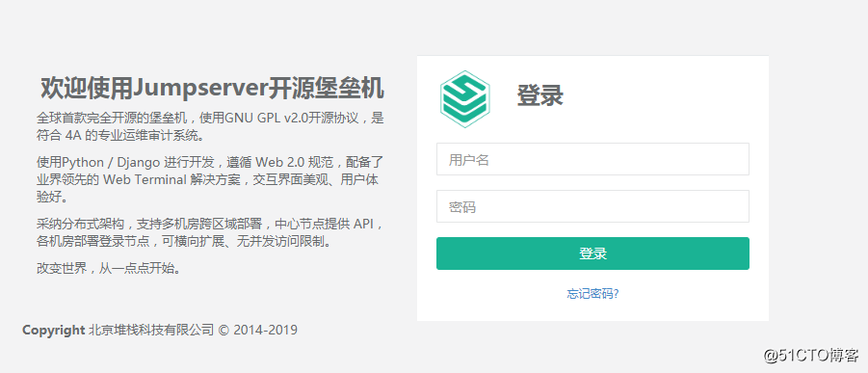868x373 pixels.
Task: Click the 采纳分布式架构 paragraph
Action: click(210, 233)
